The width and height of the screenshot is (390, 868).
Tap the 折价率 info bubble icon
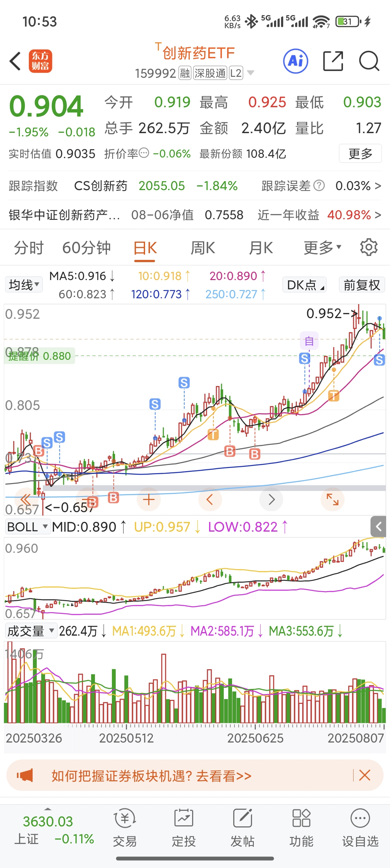click(x=144, y=153)
